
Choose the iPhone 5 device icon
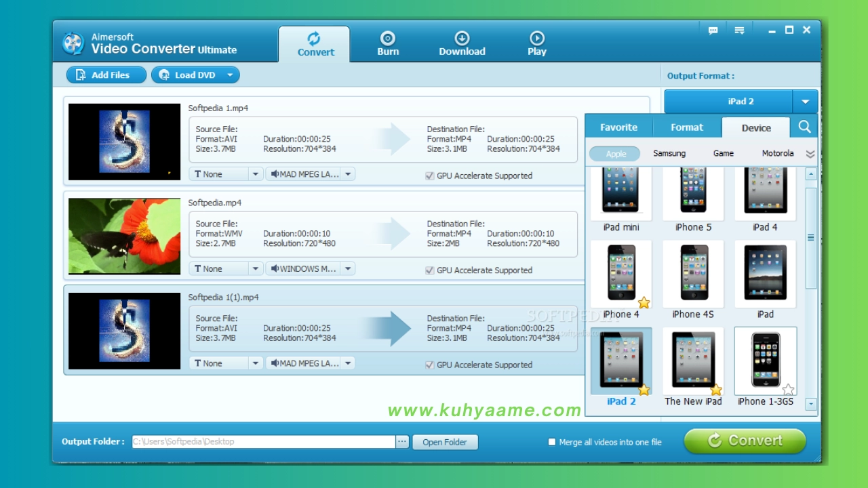[x=693, y=192]
